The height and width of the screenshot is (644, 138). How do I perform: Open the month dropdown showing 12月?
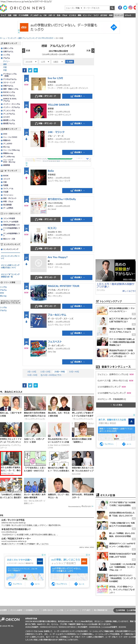pyautogui.click(x=44, y=62)
